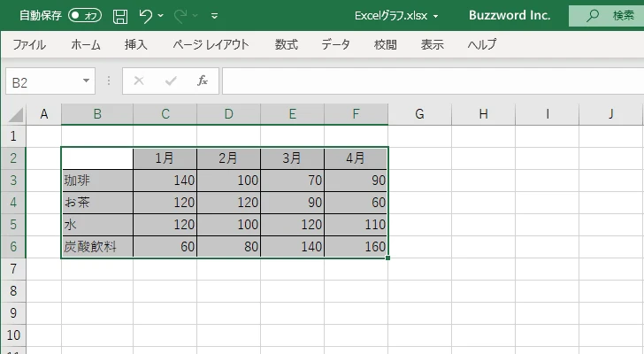The height and width of the screenshot is (354, 644).
Task: Select row 3 header
Action: (13, 181)
